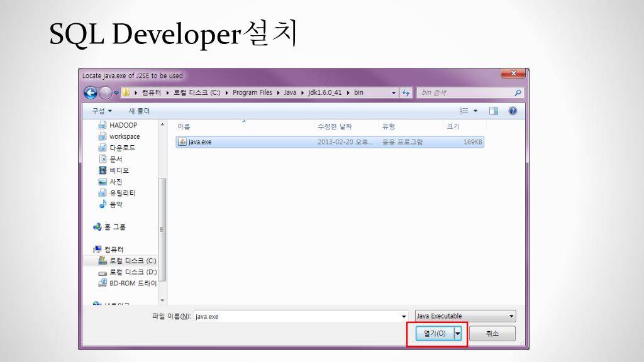Select 문서 library in navigation pane
The height and width of the screenshot is (362, 644).
point(111,159)
